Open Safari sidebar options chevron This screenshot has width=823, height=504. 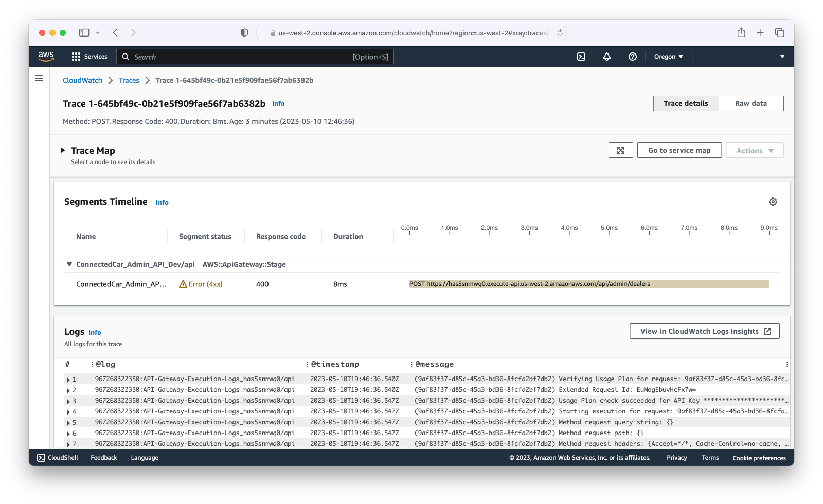pyautogui.click(x=98, y=33)
